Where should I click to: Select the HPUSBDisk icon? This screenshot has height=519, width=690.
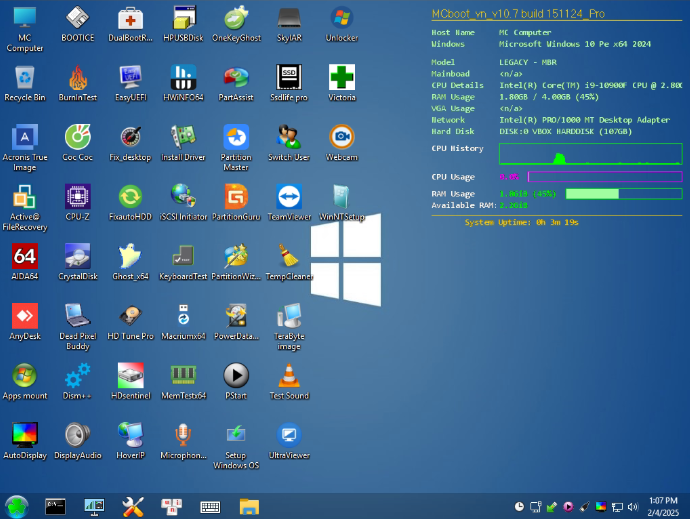183,24
